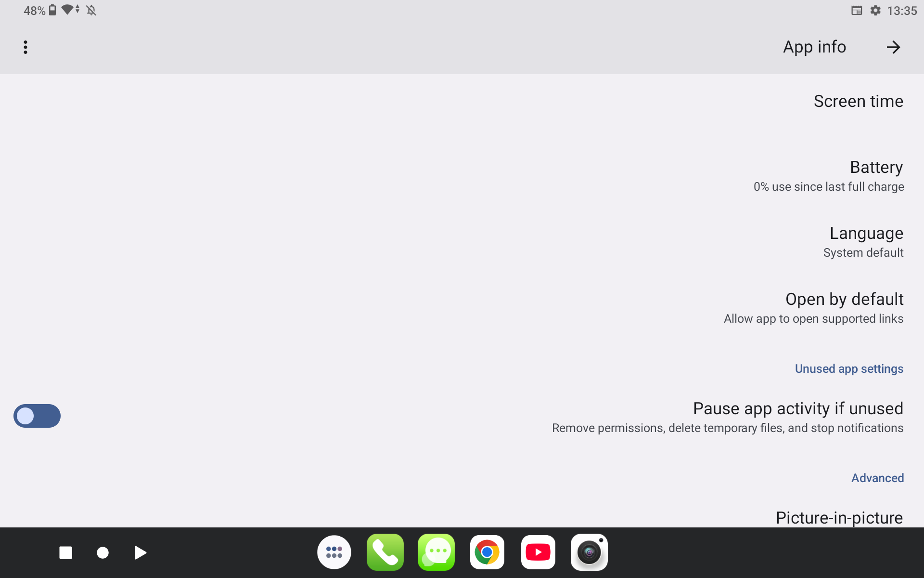Expand the Picture-in-picture section
Image resolution: width=924 pixels, height=578 pixels.
[839, 517]
